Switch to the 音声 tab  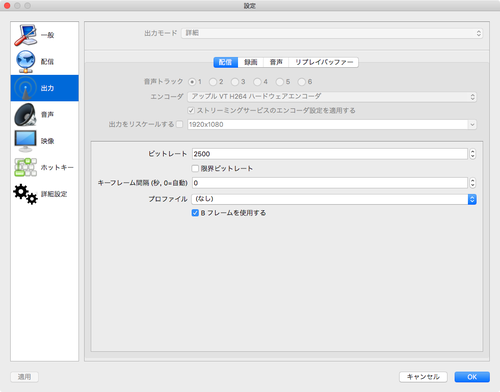[x=276, y=62]
